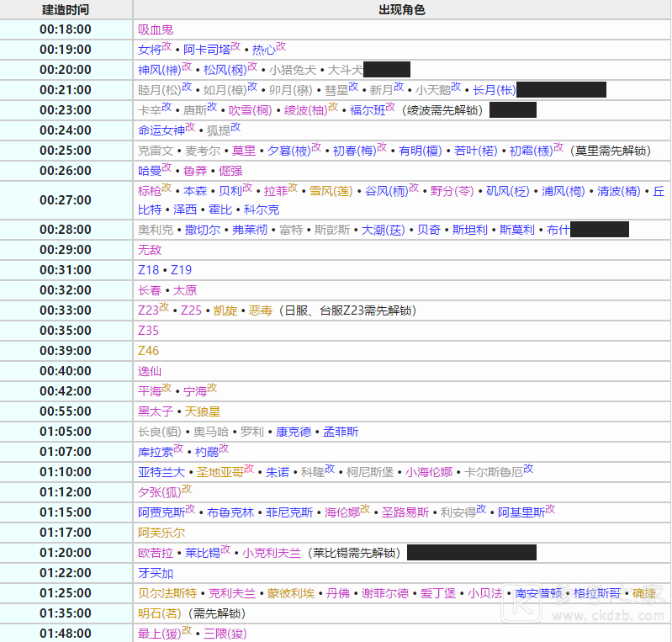This screenshot has width=672, height=642.
Task: Open the 平海 link
Action: click(150, 391)
